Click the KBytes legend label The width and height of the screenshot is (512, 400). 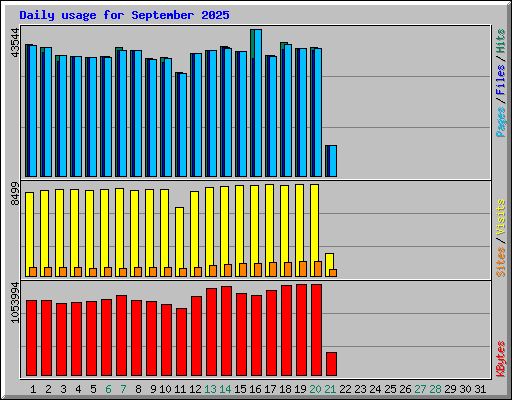501,359
